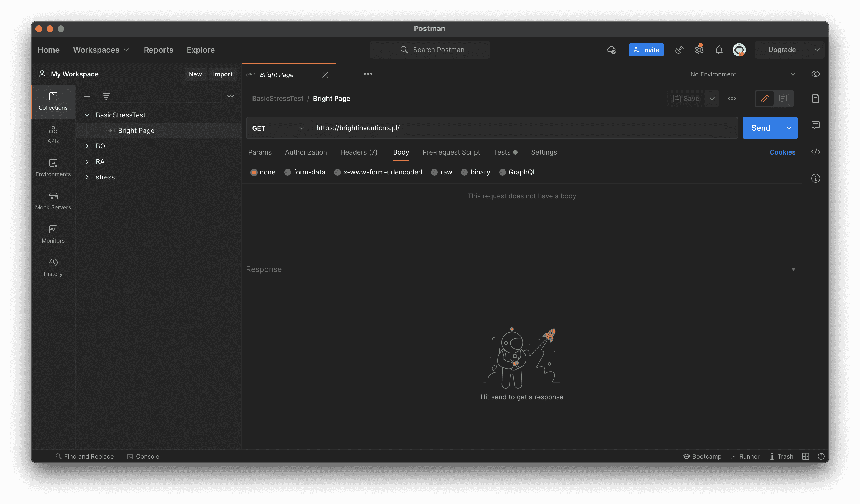Open the settings gear icon

[699, 50]
